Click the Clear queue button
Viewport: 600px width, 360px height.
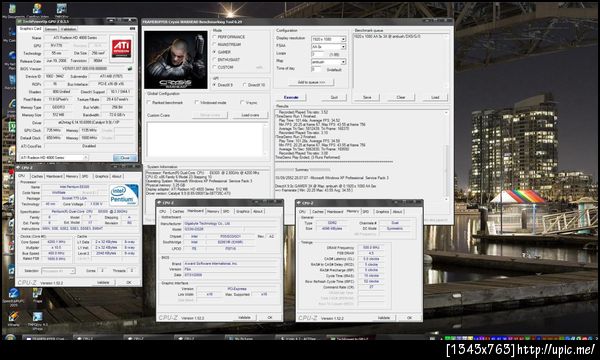(401, 97)
